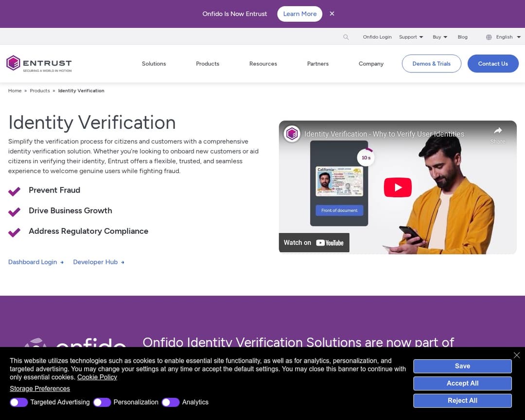Open site search via magnifier icon

[346, 37]
